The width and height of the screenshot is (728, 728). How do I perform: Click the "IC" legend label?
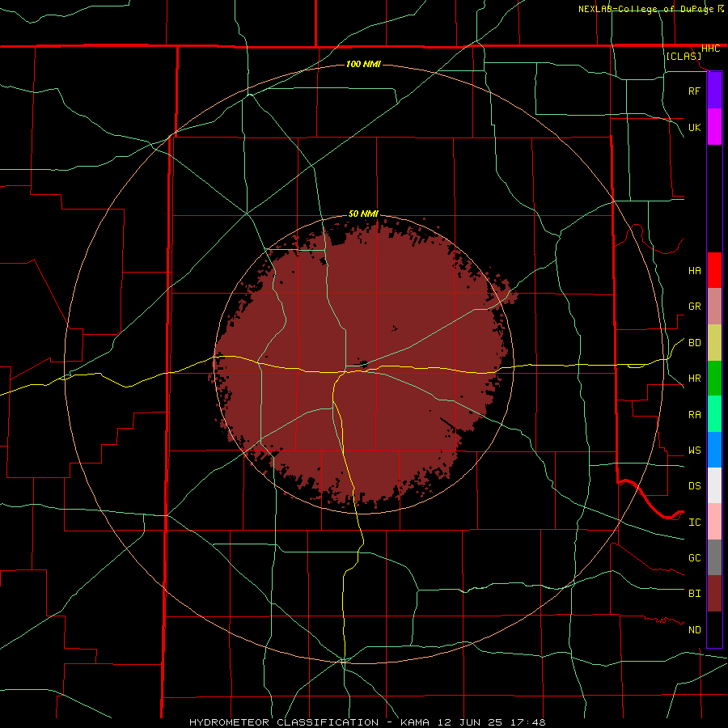[694, 523]
